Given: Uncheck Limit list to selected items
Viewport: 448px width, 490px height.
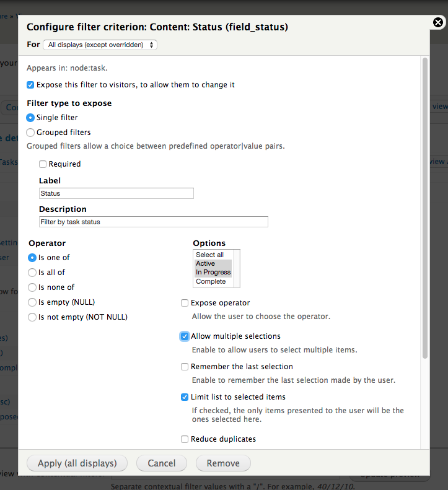Looking at the screenshot, I should [x=185, y=397].
